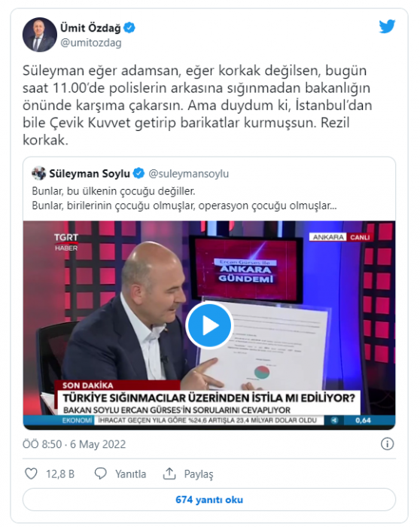Click the share upload icon

pos(169,474)
